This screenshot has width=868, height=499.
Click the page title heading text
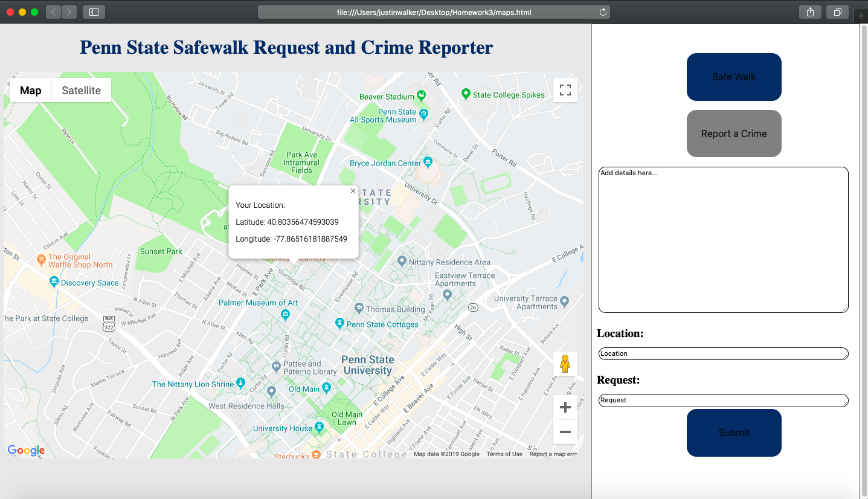(x=286, y=48)
